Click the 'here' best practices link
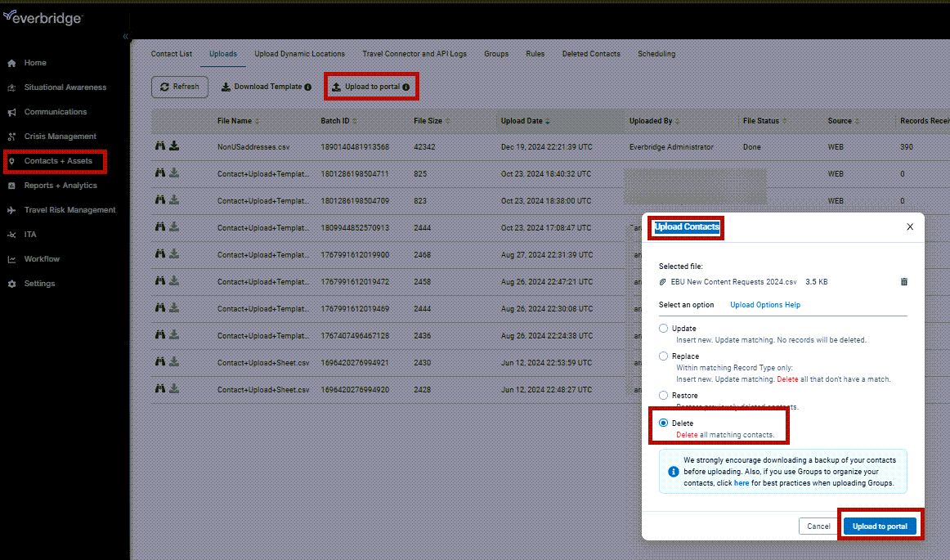This screenshot has width=950, height=560. [742, 483]
